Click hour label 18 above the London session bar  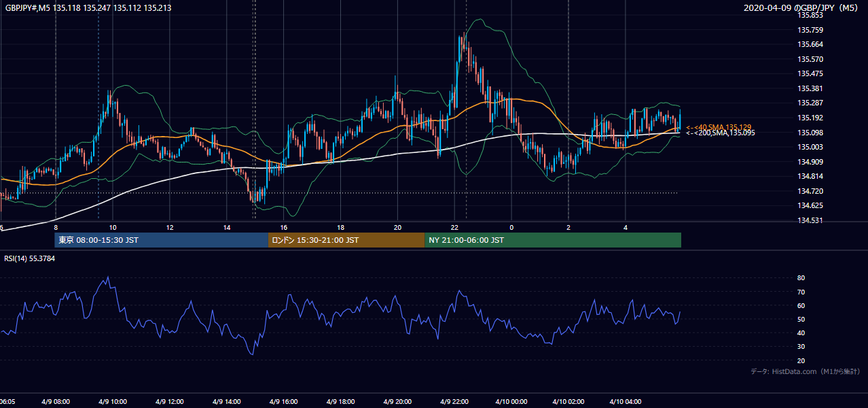pyautogui.click(x=340, y=228)
